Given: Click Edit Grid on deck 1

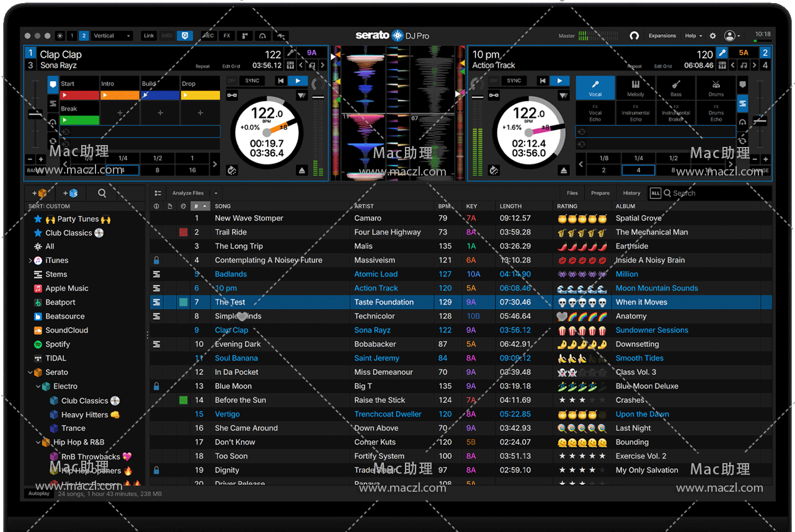Looking at the screenshot, I should coord(231,66).
